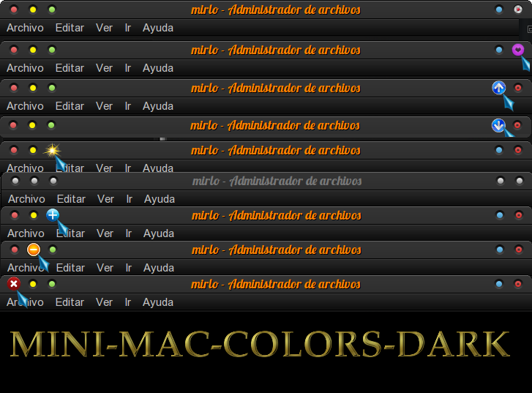The height and width of the screenshot is (393, 532).
Task: Open Ver menu in window with blue plus button
Action: (105, 233)
